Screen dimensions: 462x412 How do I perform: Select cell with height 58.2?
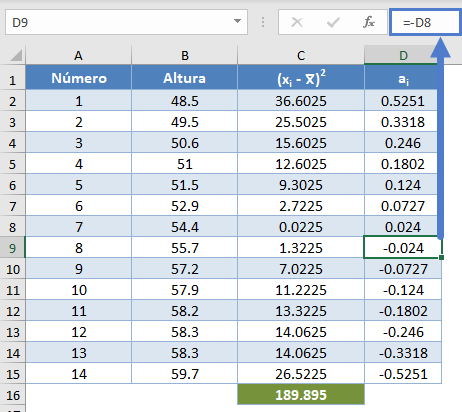pos(185,311)
